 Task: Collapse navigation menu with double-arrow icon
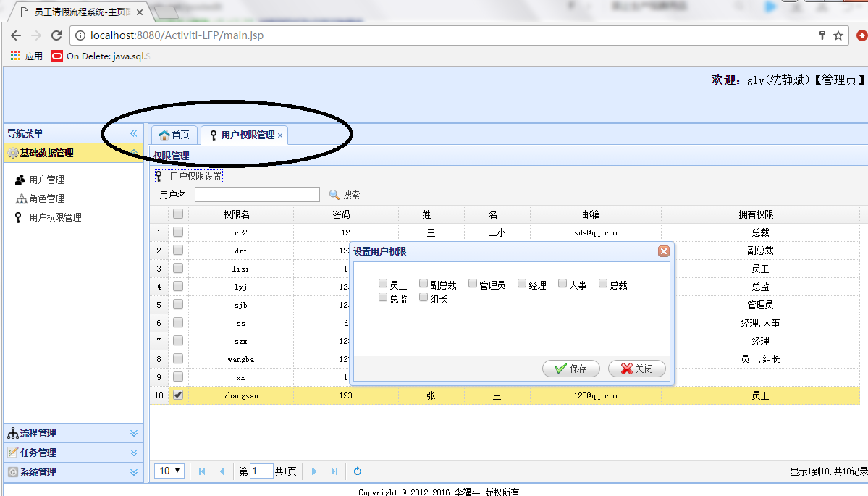133,133
